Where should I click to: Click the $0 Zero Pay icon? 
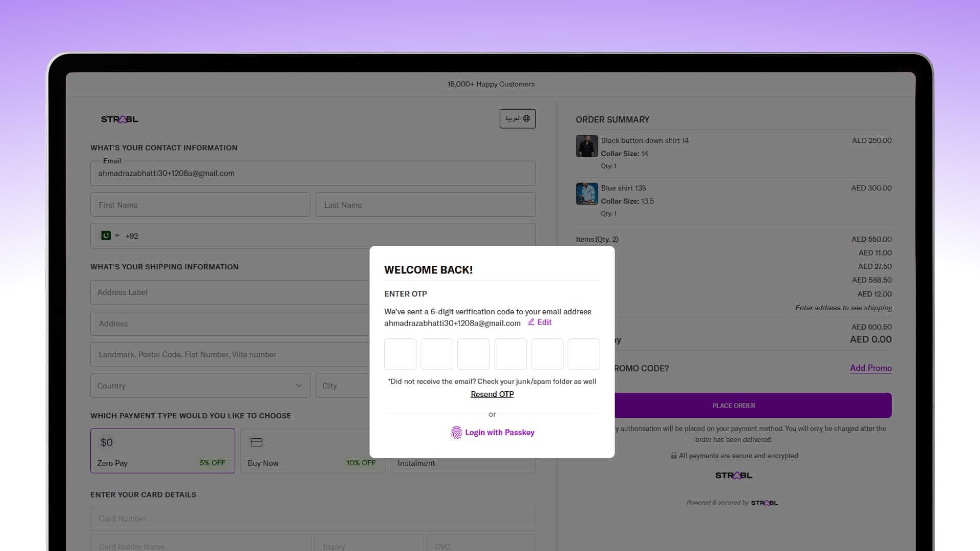coord(106,442)
